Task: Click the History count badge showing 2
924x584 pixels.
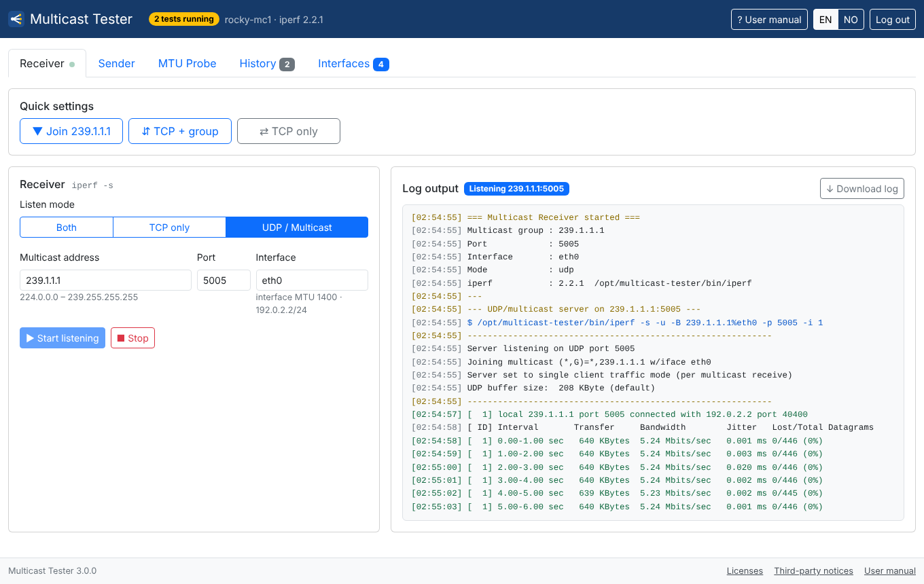Action: (287, 65)
